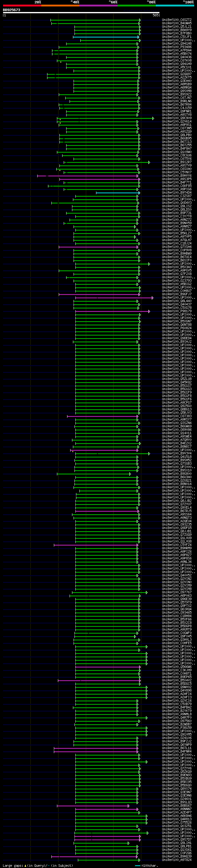Image resolution: width=197 pixels, height=868 pixels.
Task: Open hit UniRef100_Q941H8
Action: coord(176,43)
